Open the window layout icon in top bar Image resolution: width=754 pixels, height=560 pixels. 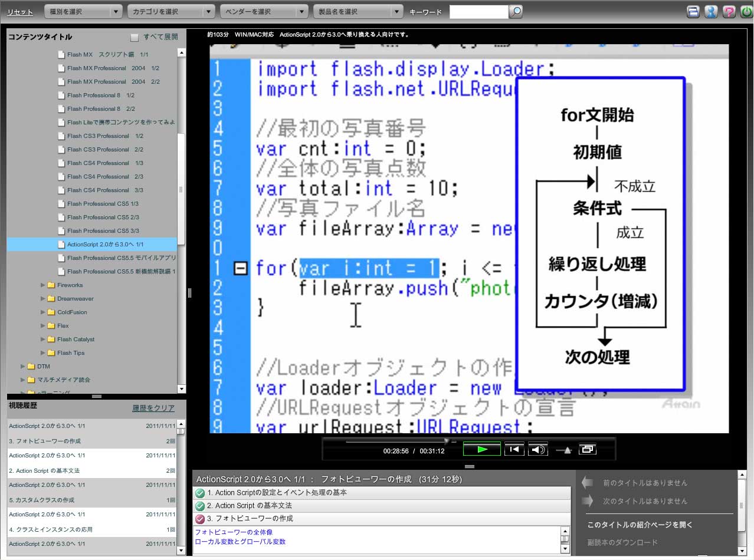point(693,12)
